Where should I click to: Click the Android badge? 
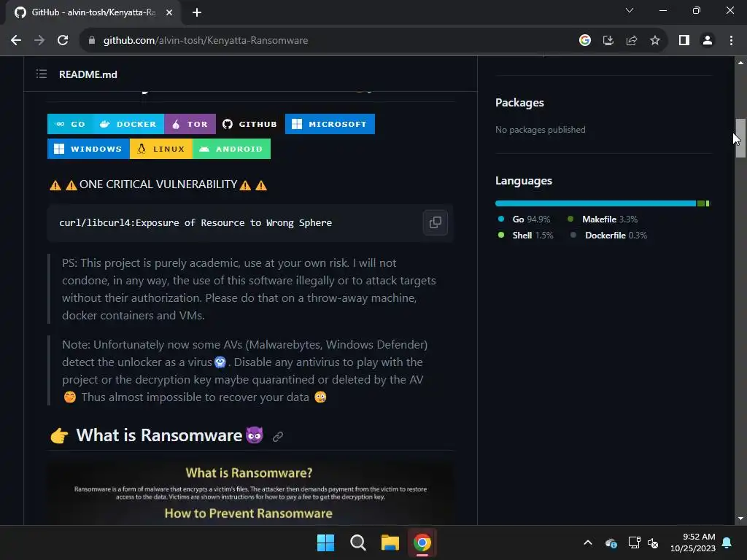point(231,149)
